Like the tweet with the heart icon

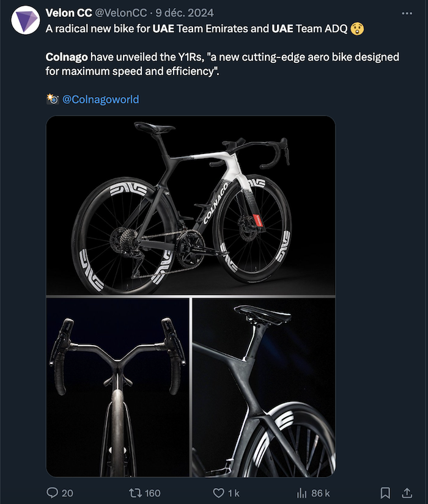(218, 492)
